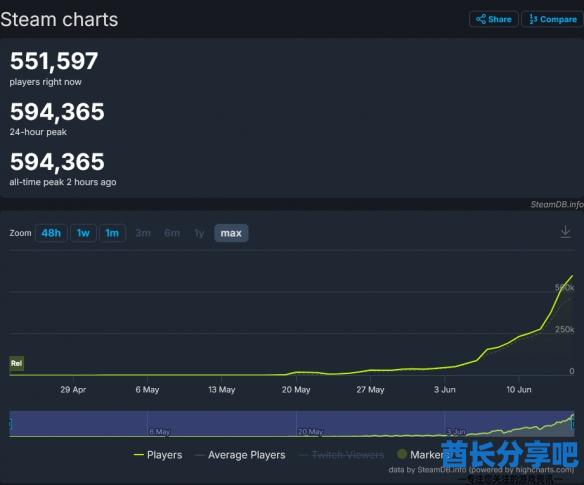Click the 13 May axis label
584x485 pixels.
[x=222, y=390]
